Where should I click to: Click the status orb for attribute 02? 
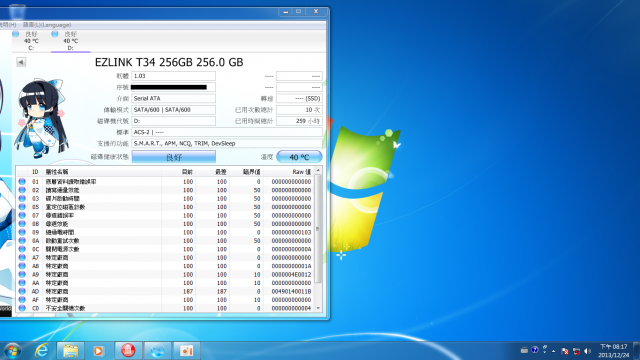pyautogui.click(x=22, y=190)
